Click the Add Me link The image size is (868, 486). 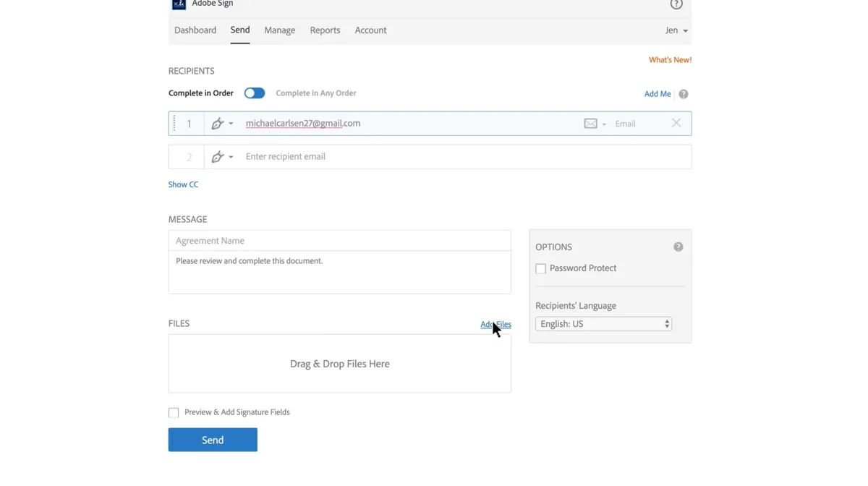(658, 94)
